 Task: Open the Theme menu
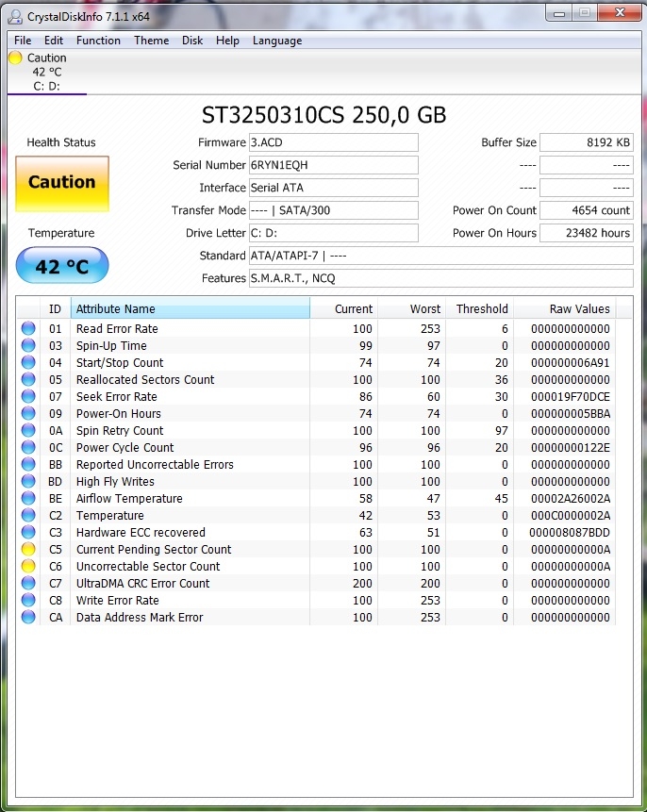[151, 41]
